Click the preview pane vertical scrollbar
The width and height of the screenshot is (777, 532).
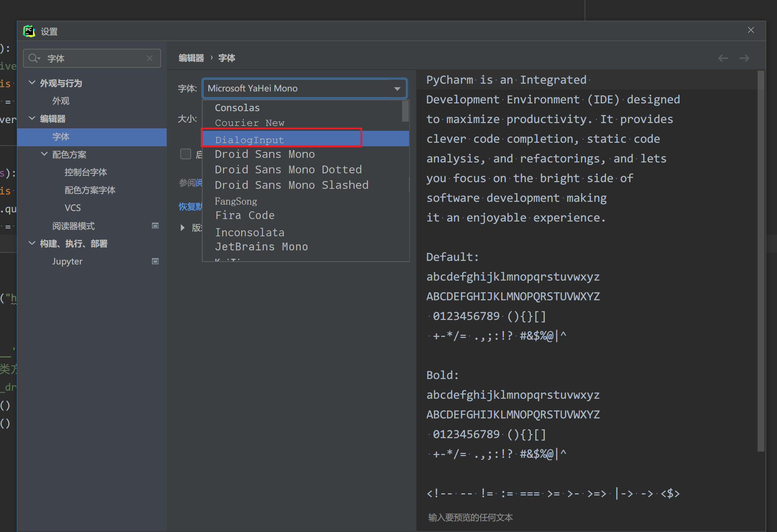(x=761, y=261)
